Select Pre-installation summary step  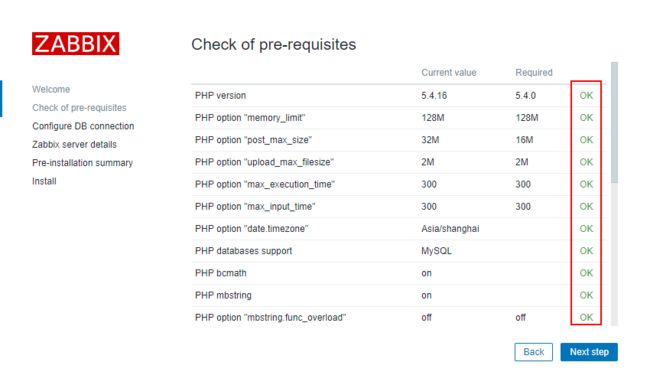point(82,163)
